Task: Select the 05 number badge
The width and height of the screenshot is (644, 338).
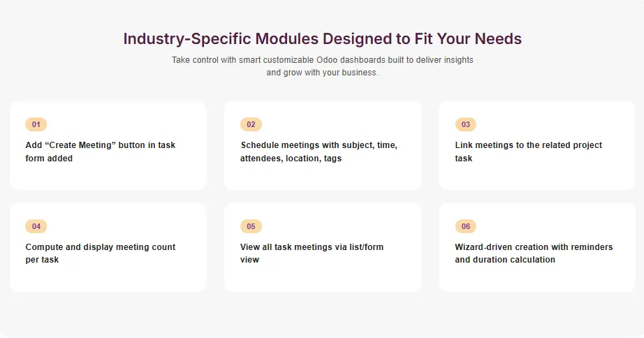Action: click(251, 226)
